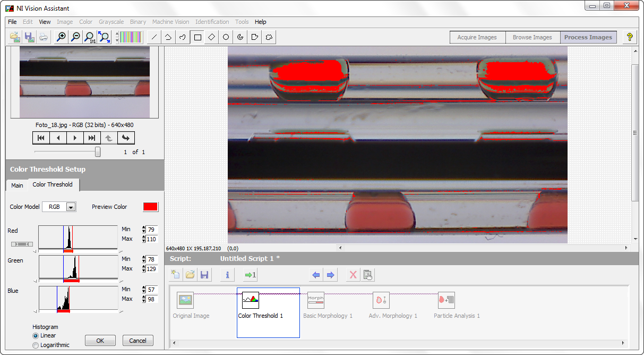Switch to the Main tab

18,185
